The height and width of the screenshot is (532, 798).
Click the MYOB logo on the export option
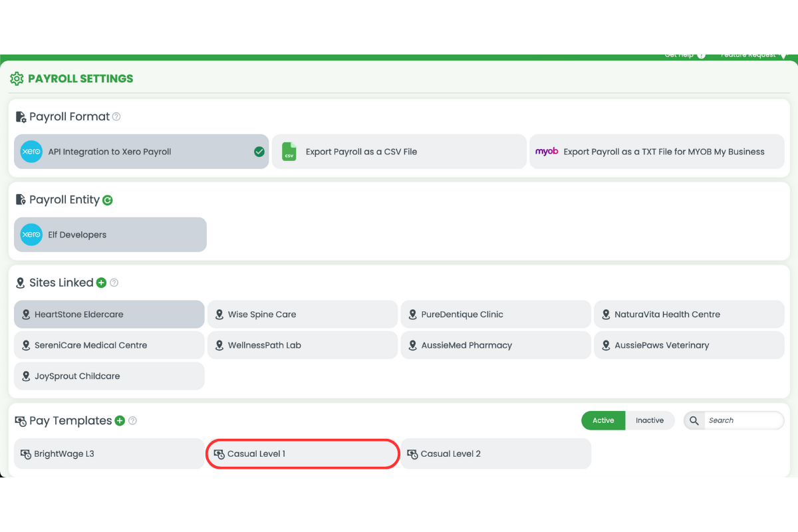[x=547, y=152]
